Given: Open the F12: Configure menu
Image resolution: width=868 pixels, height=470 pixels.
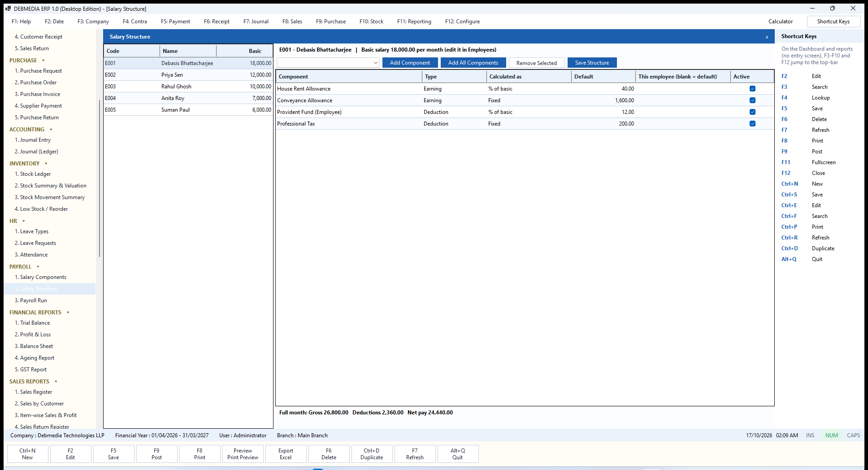Looking at the screenshot, I should pyautogui.click(x=462, y=22).
